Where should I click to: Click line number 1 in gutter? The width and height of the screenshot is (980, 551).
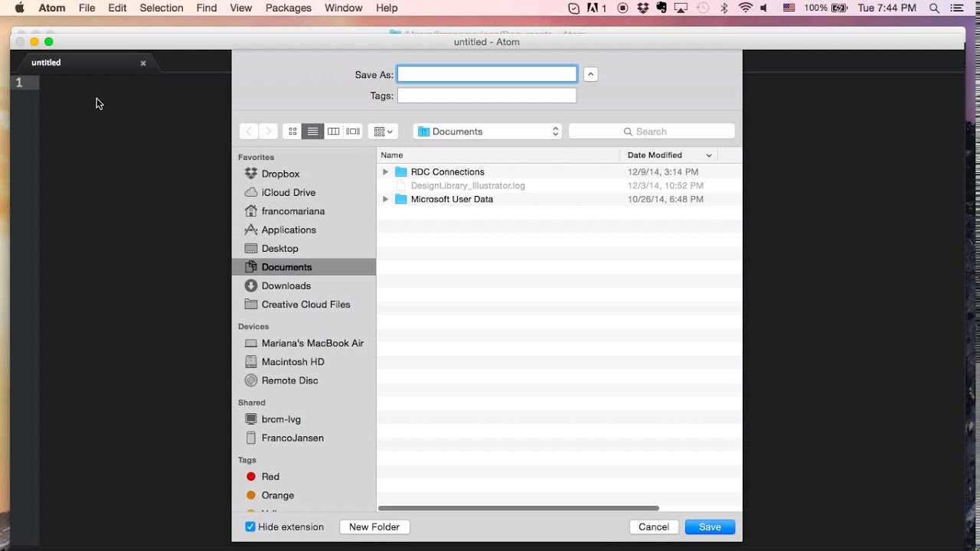[x=20, y=83]
